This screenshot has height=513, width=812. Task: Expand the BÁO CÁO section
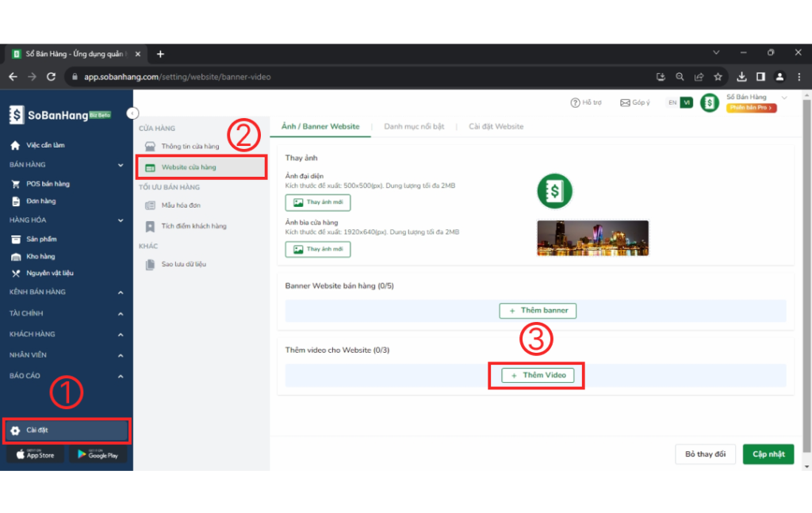[x=121, y=377]
